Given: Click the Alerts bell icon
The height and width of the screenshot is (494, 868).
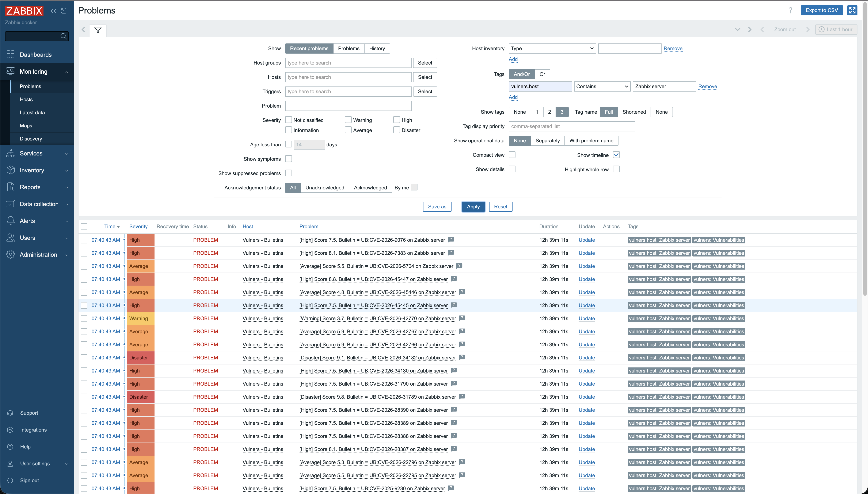Looking at the screenshot, I should point(11,221).
